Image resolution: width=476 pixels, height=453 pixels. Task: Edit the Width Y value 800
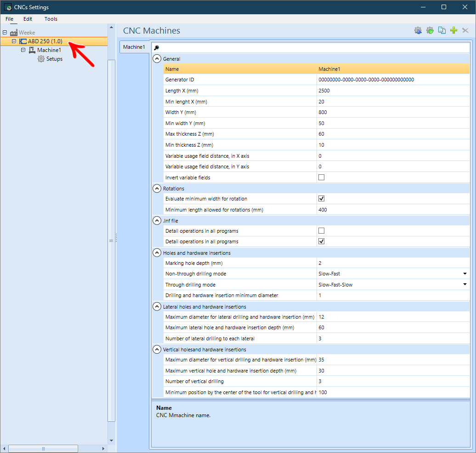[393, 112]
